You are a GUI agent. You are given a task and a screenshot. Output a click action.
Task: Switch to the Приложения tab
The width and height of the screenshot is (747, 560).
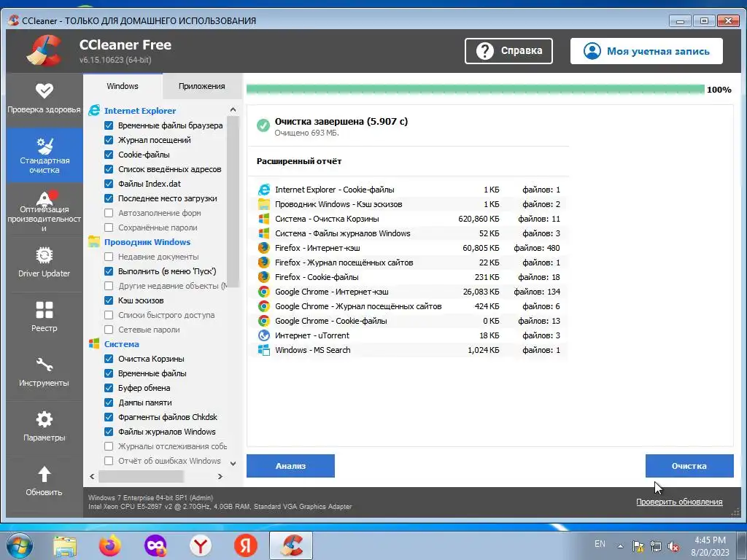(x=202, y=86)
